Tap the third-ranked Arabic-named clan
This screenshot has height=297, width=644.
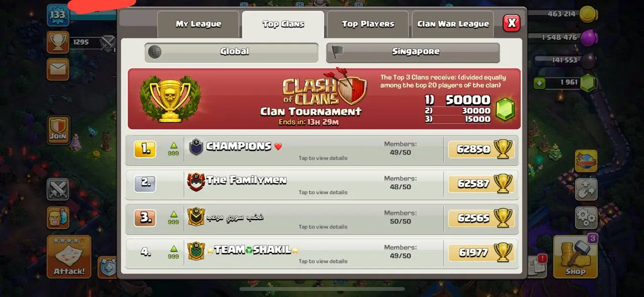tap(322, 218)
